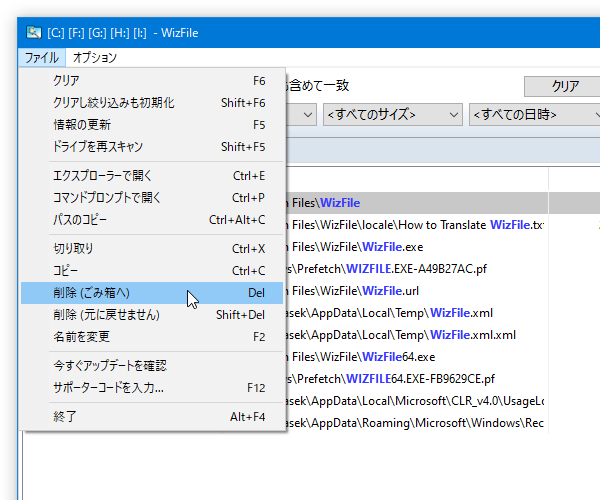600x500 pixels.
Task: Click the クリア button at top right
Action: (x=562, y=86)
